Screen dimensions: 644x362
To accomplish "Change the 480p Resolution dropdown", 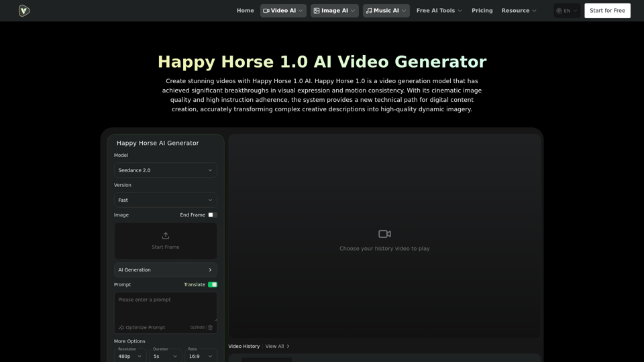I will tap(130, 356).
